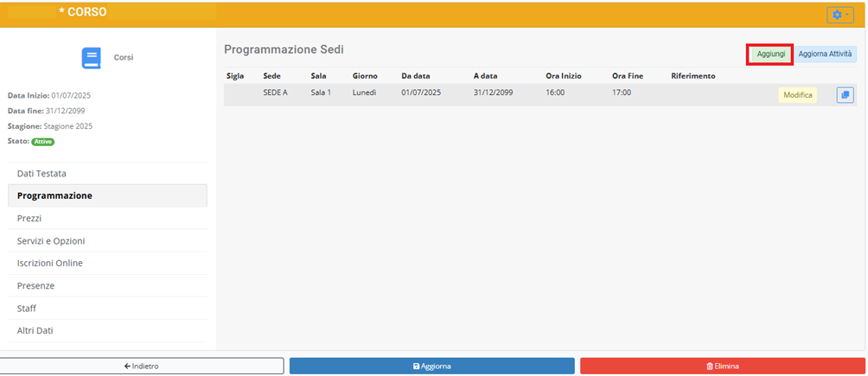Open the settings gear dropdown
This screenshot has width=868, height=376.
pos(840,16)
